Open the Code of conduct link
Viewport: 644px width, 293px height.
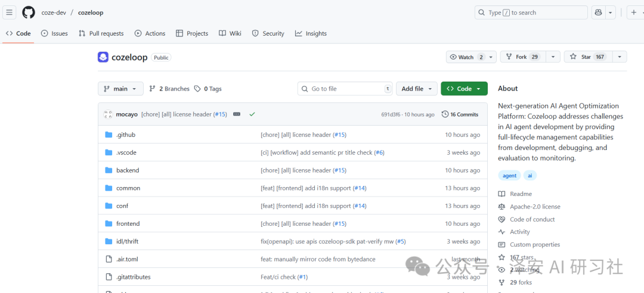527,220
